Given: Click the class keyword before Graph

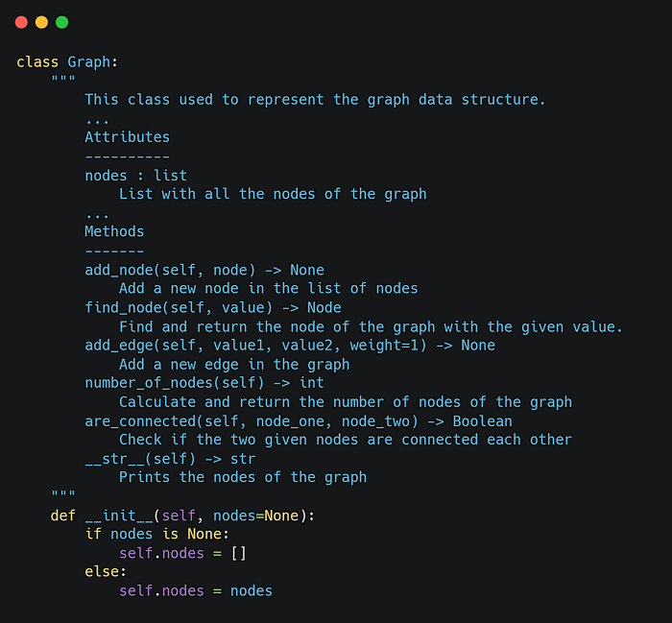Looking at the screenshot, I should (x=37, y=62).
